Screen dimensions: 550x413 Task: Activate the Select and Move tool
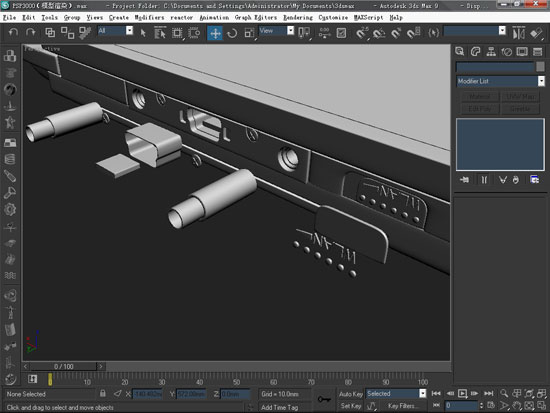(215, 33)
